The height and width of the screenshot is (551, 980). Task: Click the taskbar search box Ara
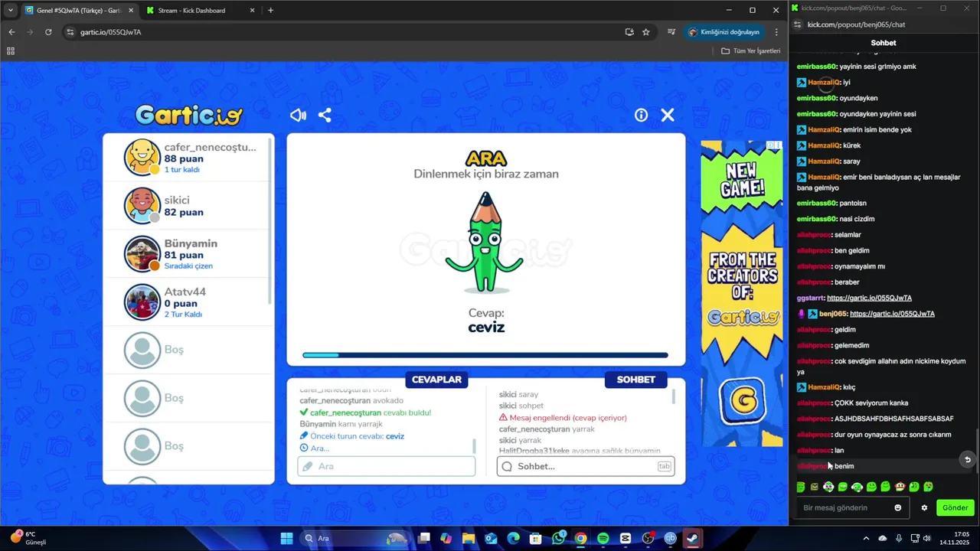coord(356,538)
